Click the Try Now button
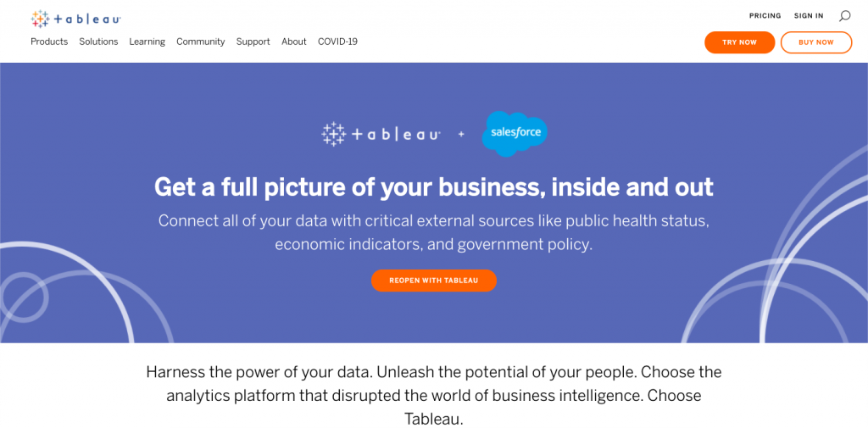 point(739,42)
